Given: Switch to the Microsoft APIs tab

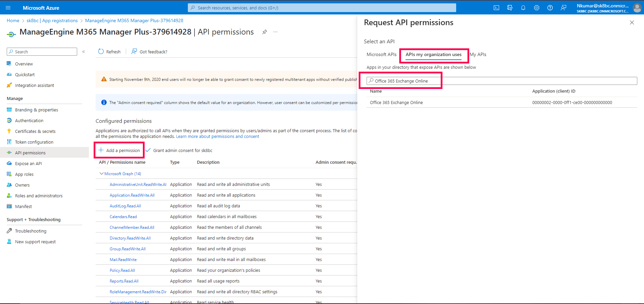Looking at the screenshot, I should click(381, 54).
